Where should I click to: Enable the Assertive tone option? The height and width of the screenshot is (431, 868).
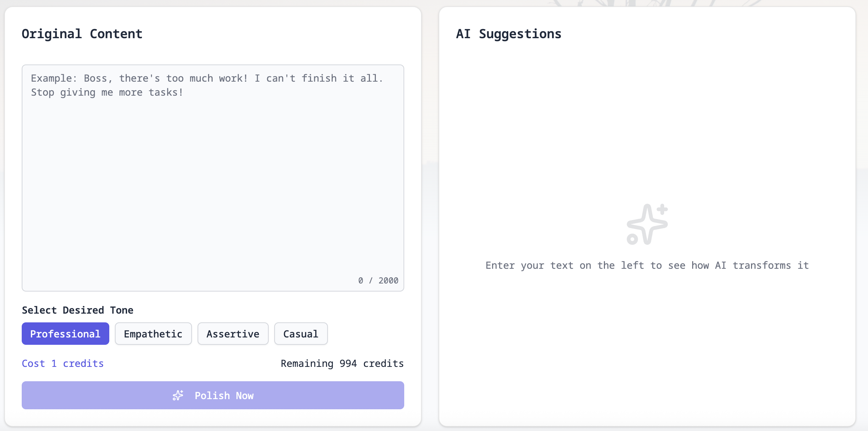[x=233, y=334]
